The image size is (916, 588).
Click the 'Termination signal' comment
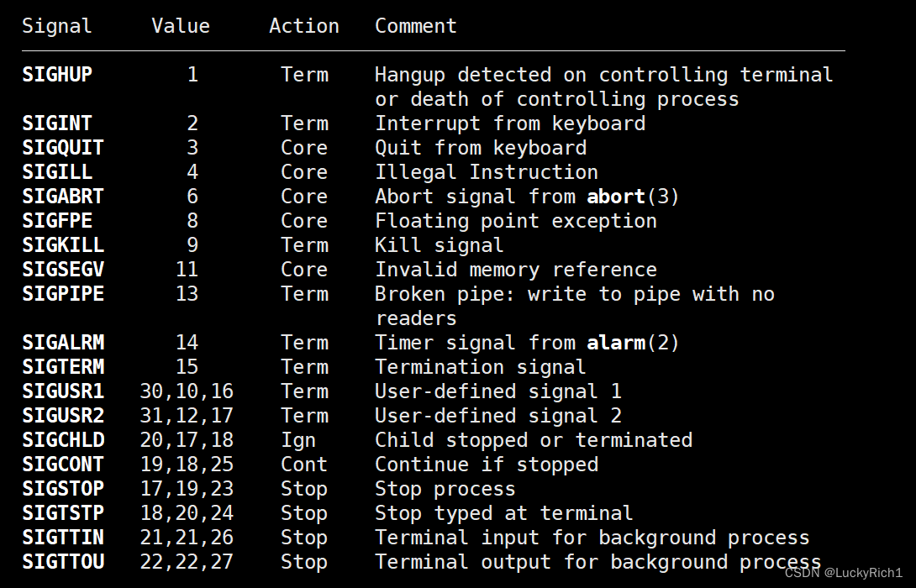click(x=480, y=368)
